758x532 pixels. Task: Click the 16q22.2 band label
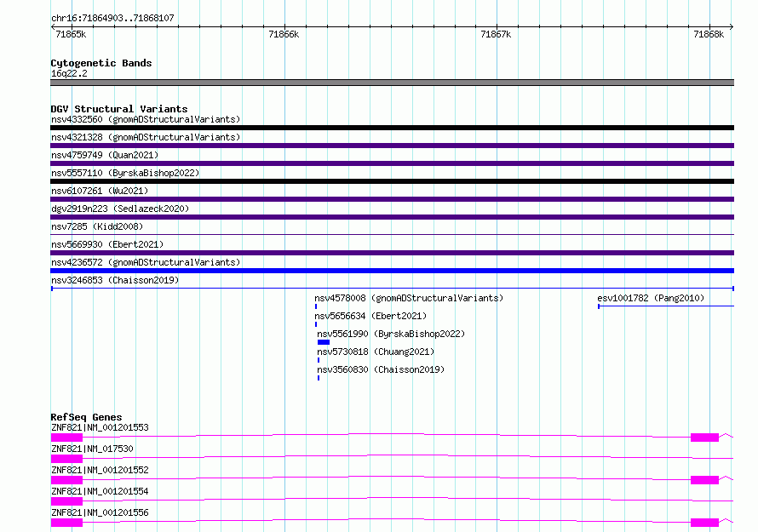click(69, 73)
